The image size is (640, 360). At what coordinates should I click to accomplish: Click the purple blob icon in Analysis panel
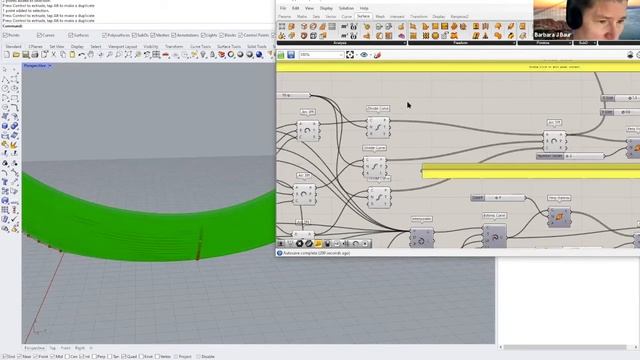coord(401,36)
